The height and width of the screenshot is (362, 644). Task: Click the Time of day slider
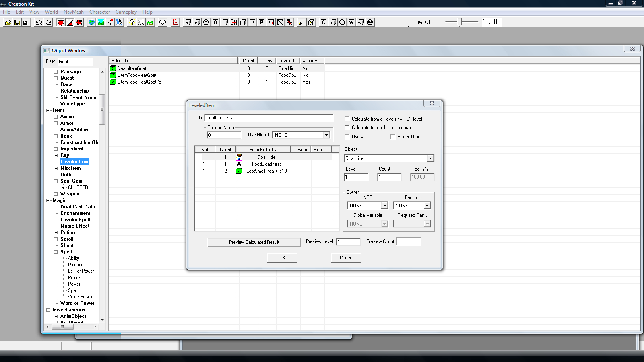point(462,22)
